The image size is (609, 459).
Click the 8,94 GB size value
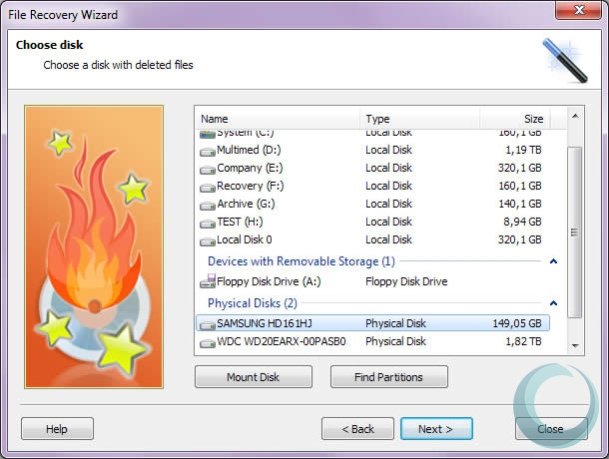pyautogui.click(x=522, y=222)
